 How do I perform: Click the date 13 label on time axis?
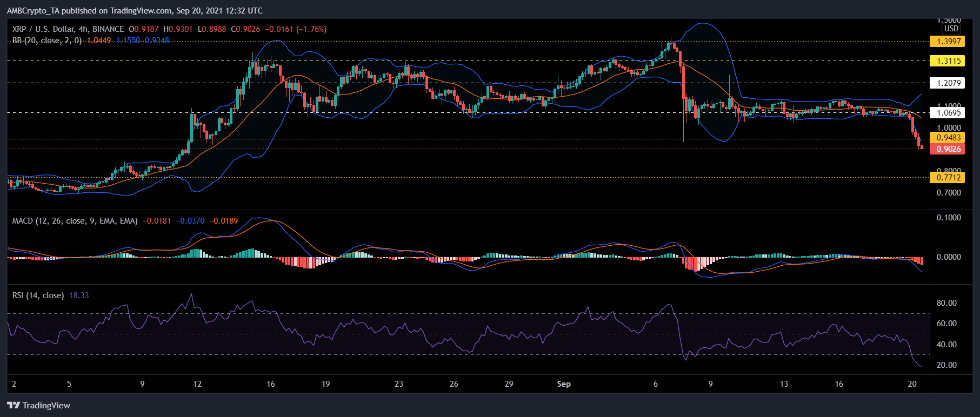[784, 384]
